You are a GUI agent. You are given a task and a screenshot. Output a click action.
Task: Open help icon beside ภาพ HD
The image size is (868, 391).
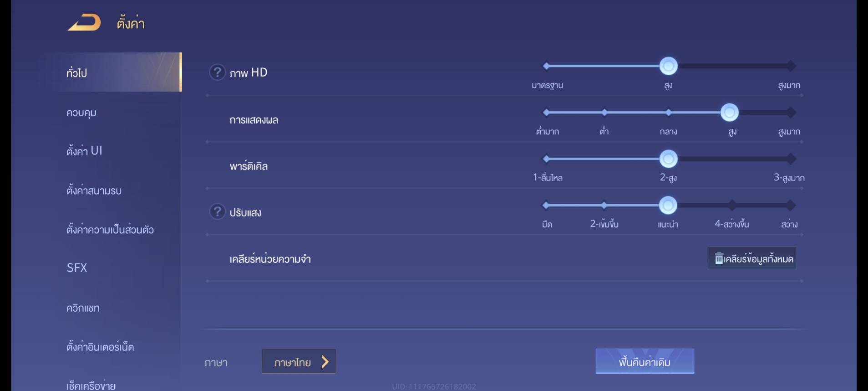tap(217, 72)
